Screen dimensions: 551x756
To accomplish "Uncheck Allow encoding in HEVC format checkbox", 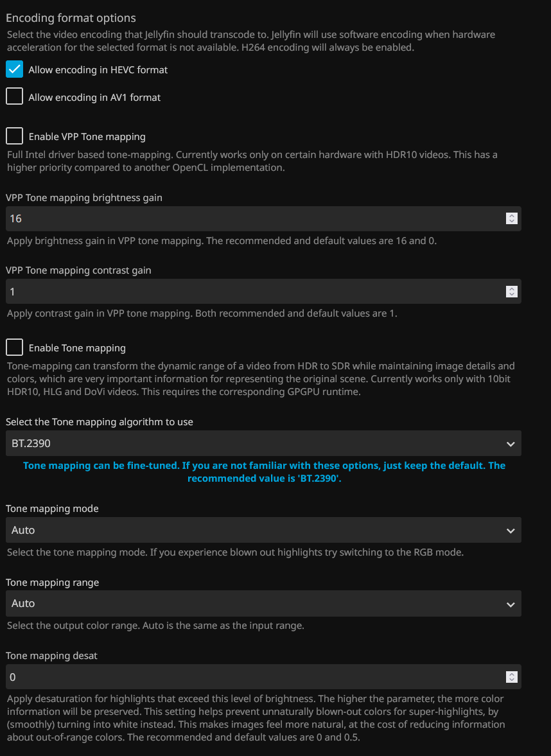I will pyautogui.click(x=14, y=69).
